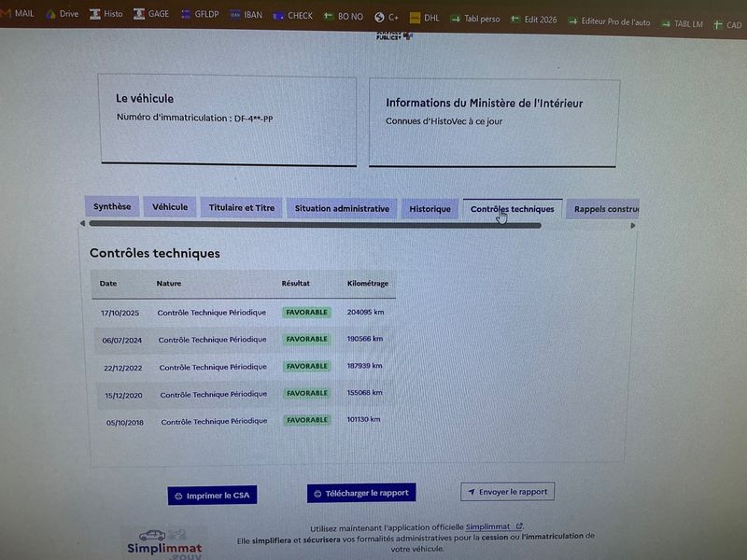Viewport: 747px width, 560px height.
Task: Click Informations du Ministère de l'Intérieur heading
Action: (484, 103)
